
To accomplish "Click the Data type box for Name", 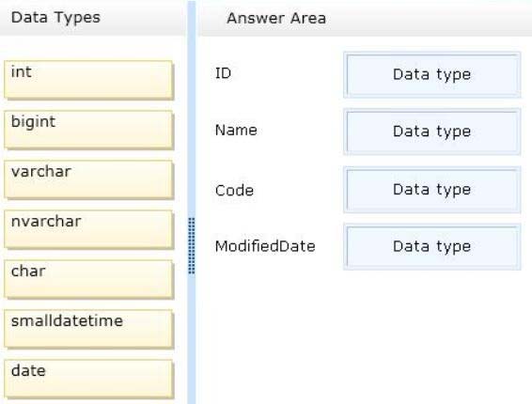I will pyautogui.click(x=432, y=132).
